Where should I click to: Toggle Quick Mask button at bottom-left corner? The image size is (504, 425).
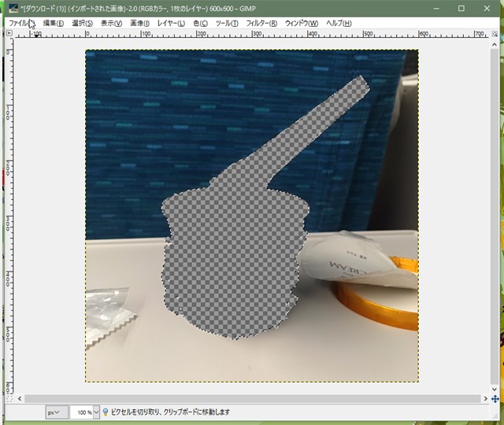point(10,399)
